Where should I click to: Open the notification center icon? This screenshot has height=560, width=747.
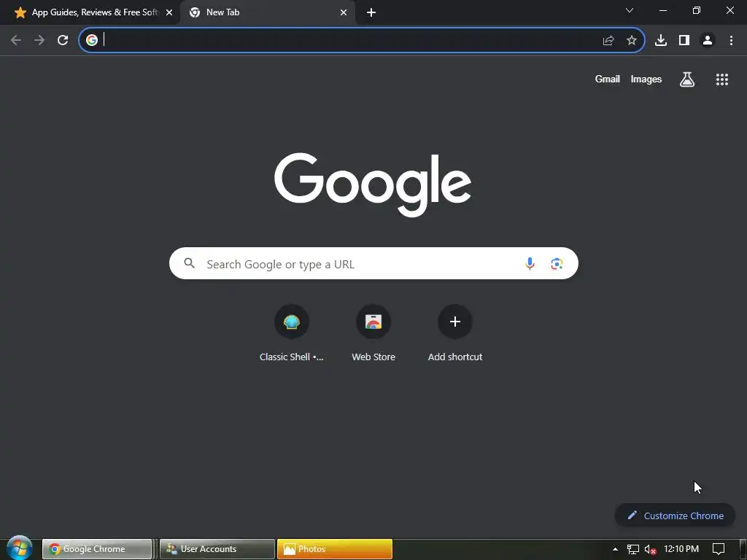click(x=719, y=549)
